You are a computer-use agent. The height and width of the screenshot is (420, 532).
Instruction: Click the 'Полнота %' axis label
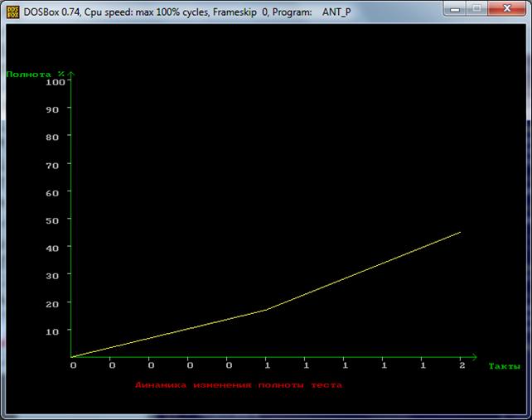pyautogui.click(x=36, y=74)
